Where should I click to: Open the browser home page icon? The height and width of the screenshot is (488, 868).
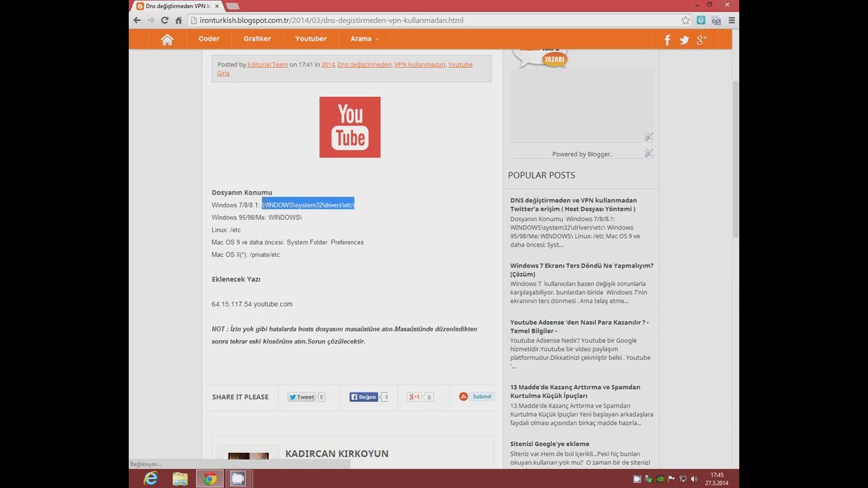(178, 20)
